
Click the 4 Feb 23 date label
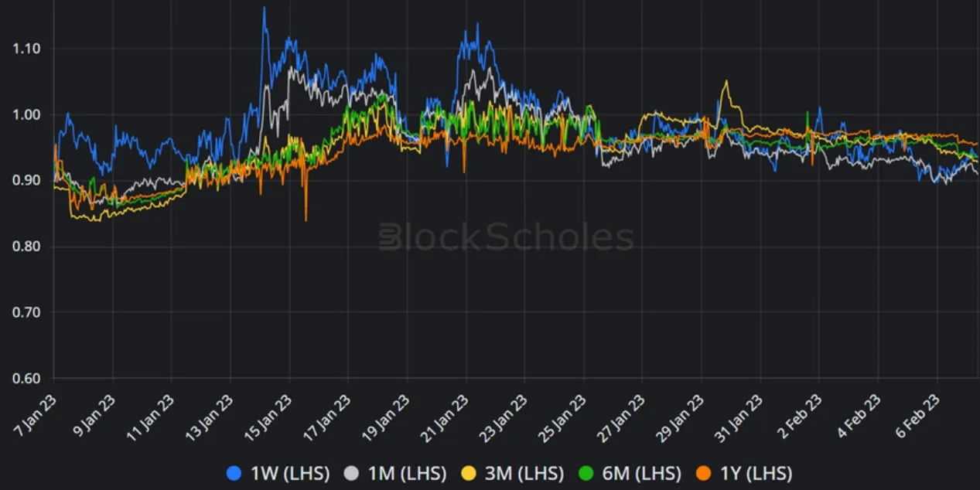(x=859, y=417)
